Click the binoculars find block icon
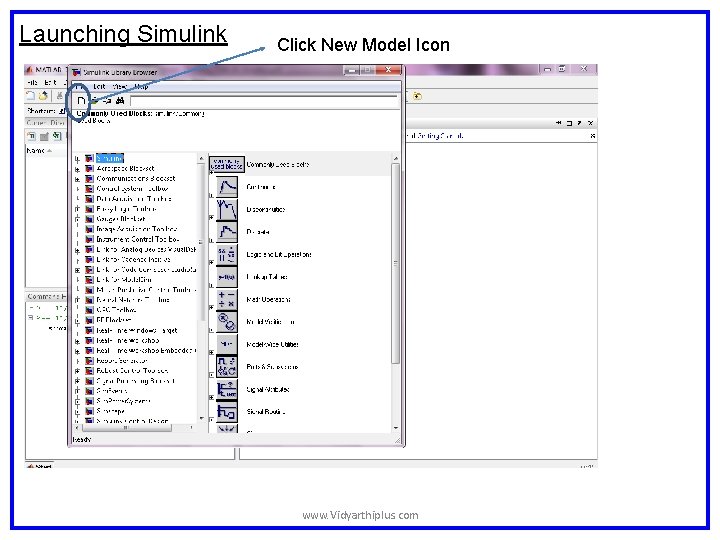Screen dimensions: 720x540 pyautogui.click(x=120, y=101)
